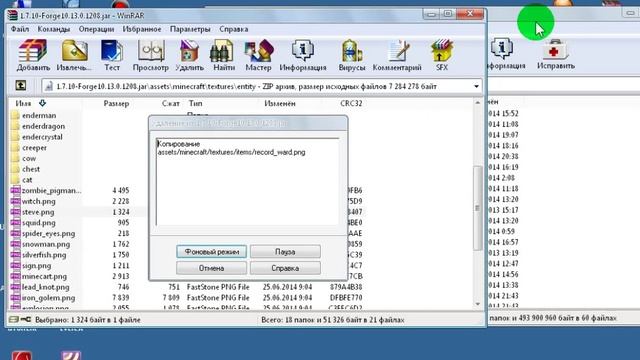The width and height of the screenshot is (640, 360).
Task: Click the Справка button in dialog
Action: pos(285,268)
